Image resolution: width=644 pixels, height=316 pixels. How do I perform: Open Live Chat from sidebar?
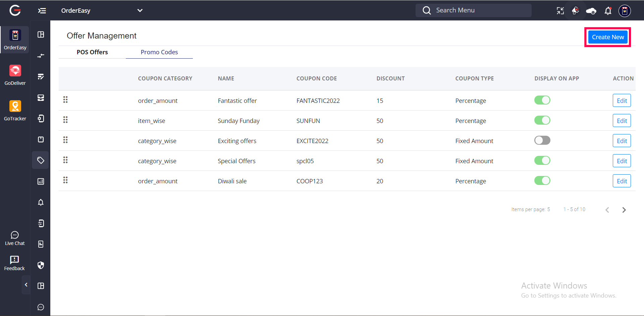[x=15, y=238]
